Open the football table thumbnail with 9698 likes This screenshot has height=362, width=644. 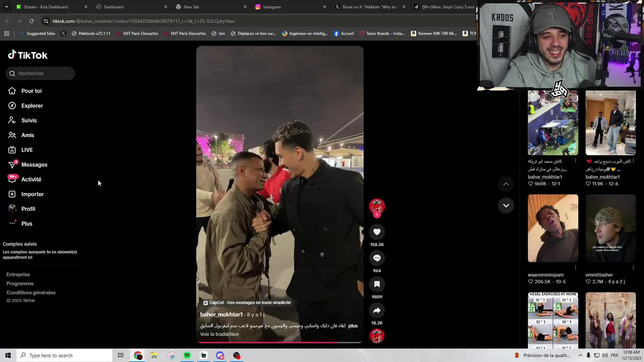553,123
